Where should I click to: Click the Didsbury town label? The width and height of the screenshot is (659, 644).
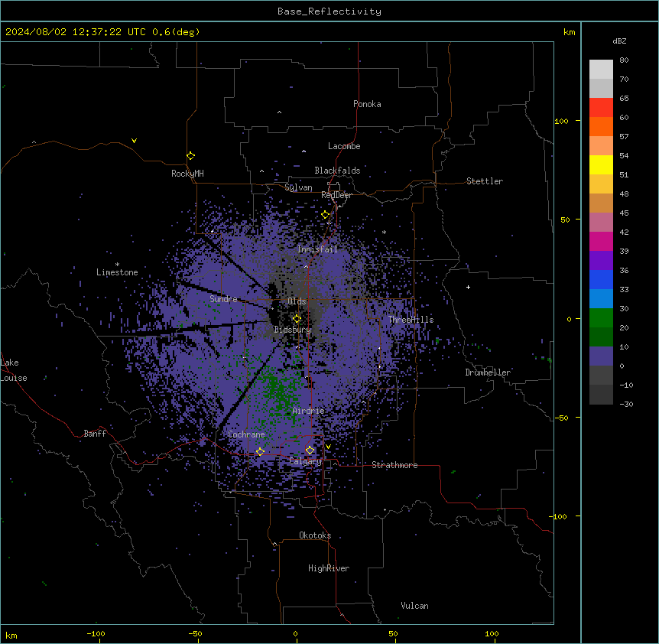pyautogui.click(x=293, y=330)
